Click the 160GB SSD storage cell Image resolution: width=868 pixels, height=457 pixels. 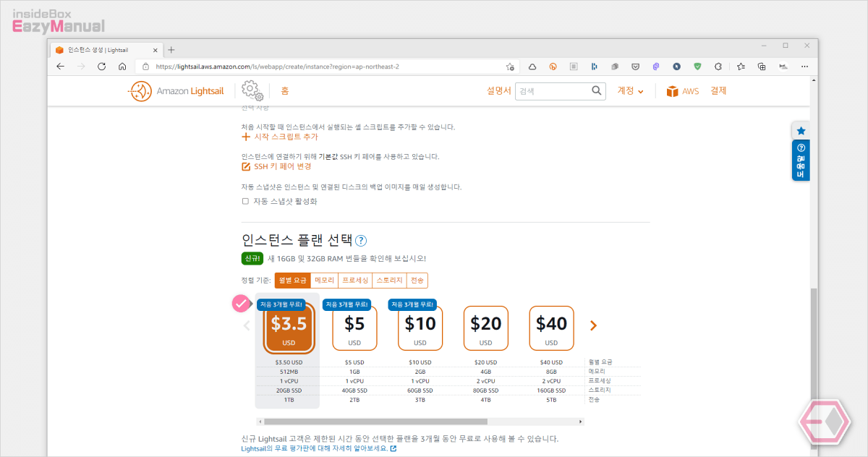[x=551, y=390]
